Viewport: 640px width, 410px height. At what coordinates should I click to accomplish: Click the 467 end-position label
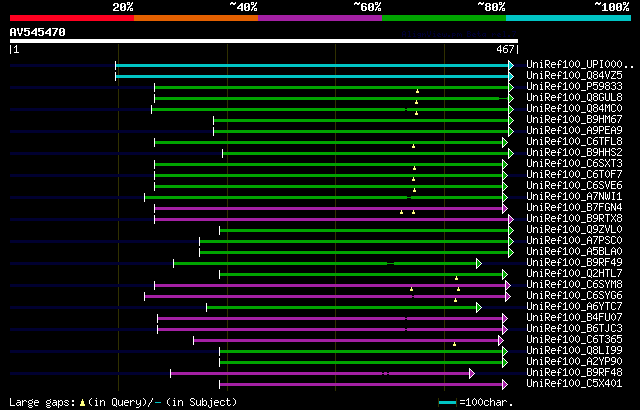[x=505, y=49]
